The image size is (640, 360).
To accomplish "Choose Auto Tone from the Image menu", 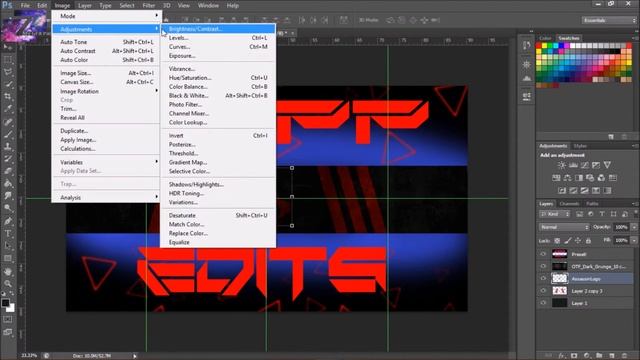I will (106, 42).
